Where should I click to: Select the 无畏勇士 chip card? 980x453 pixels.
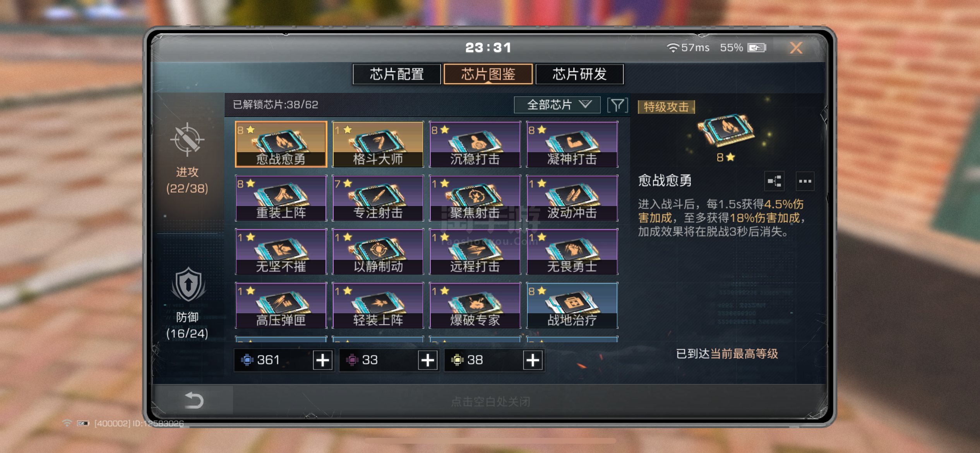572,252
